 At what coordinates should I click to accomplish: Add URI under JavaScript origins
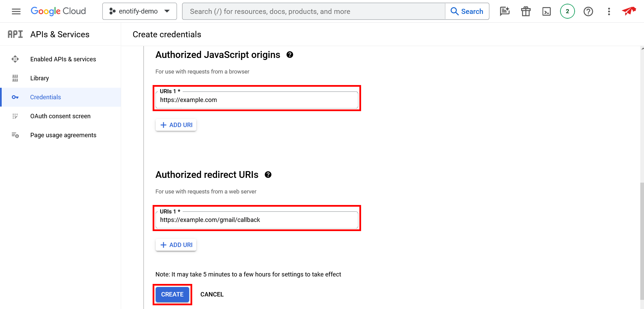click(176, 125)
